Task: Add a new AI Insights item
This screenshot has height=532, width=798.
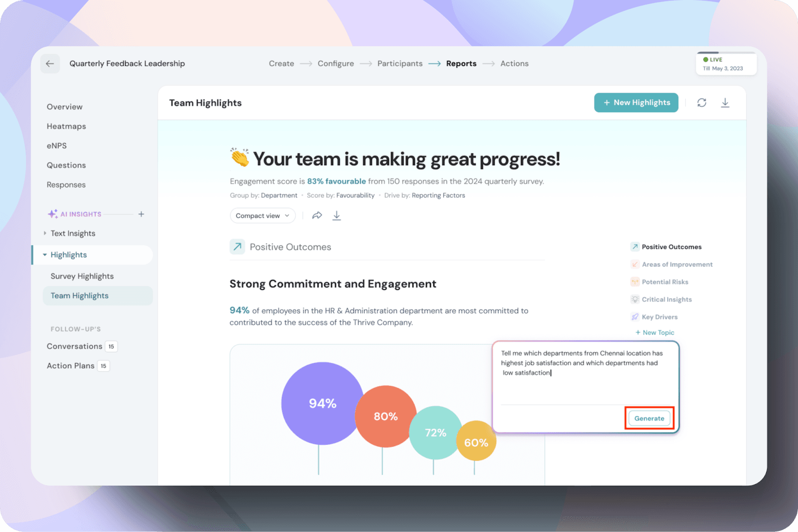Action: point(141,214)
